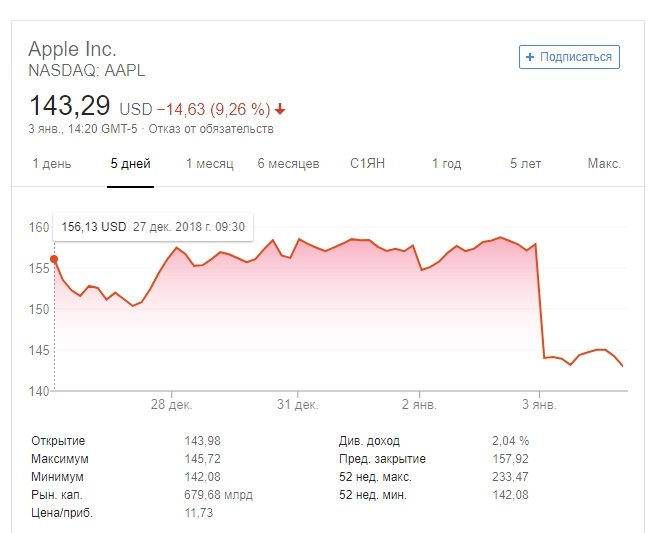This screenshot has height=533, width=663.
Task: Click the chart drop near 3 янв.
Action: [x=541, y=300]
